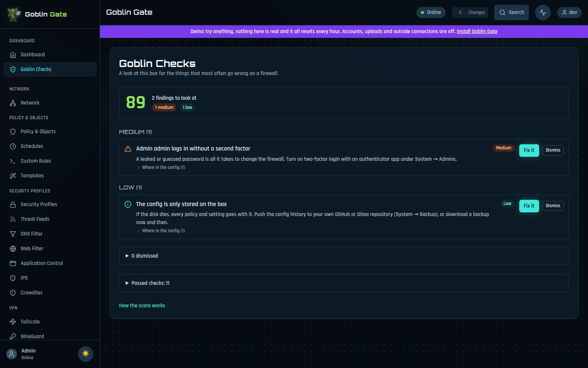The height and width of the screenshot is (368, 588).
Task: Click the Admin profile avatar
Action: [11, 354]
